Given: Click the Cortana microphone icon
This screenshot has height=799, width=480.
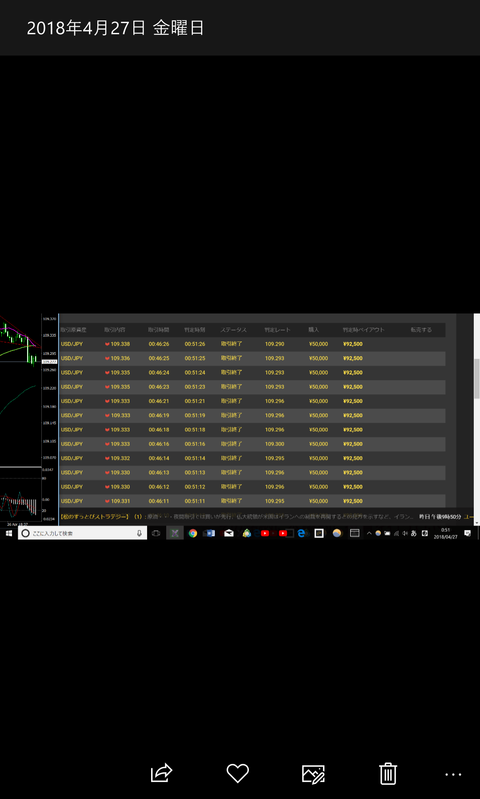Looking at the screenshot, I should pos(139,533).
